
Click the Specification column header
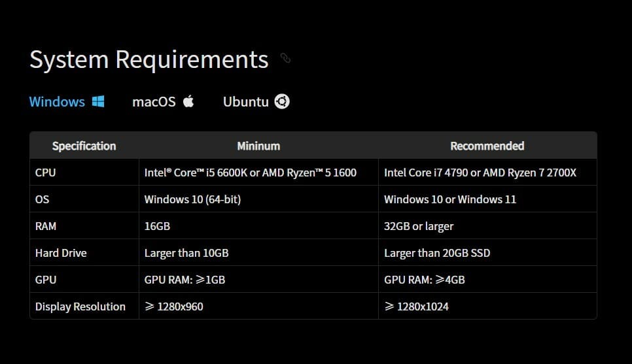[84, 146]
